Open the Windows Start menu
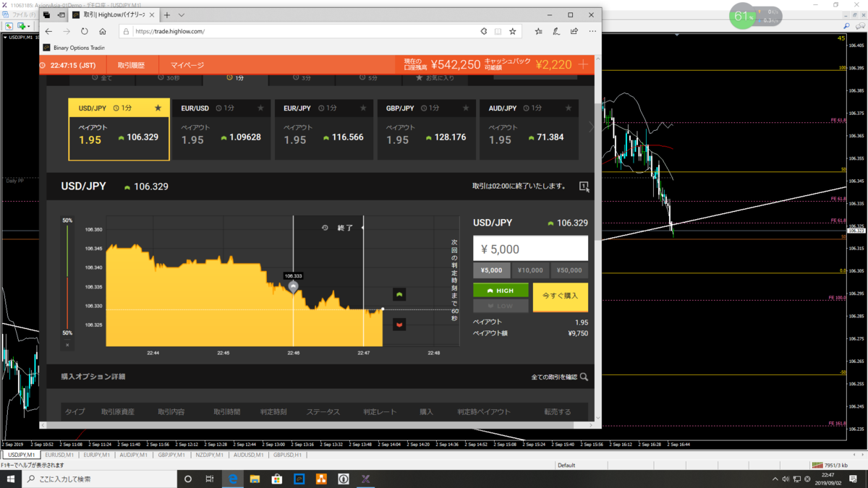 (10, 479)
